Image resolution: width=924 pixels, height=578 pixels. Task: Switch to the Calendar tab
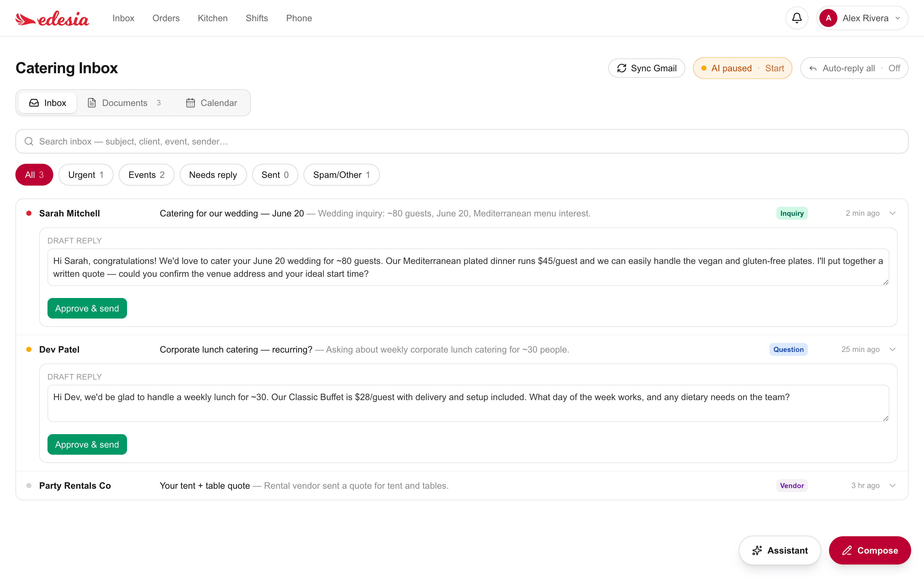click(x=211, y=103)
